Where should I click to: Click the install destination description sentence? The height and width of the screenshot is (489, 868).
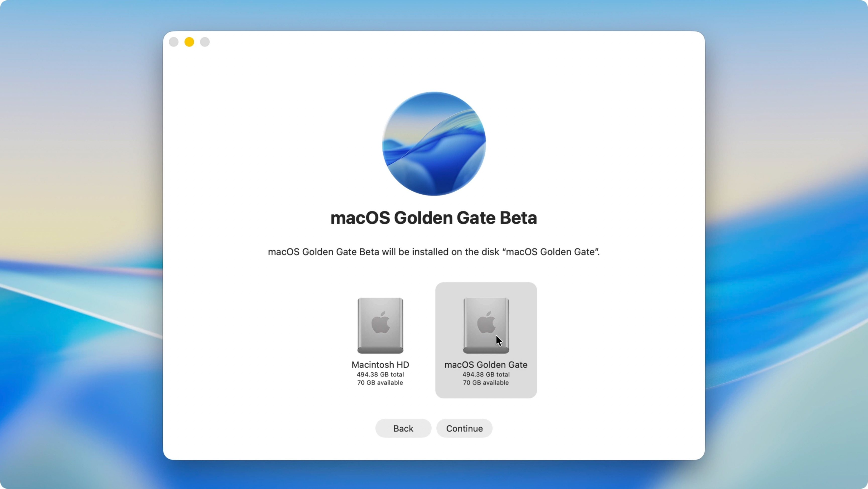pos(434,252)
